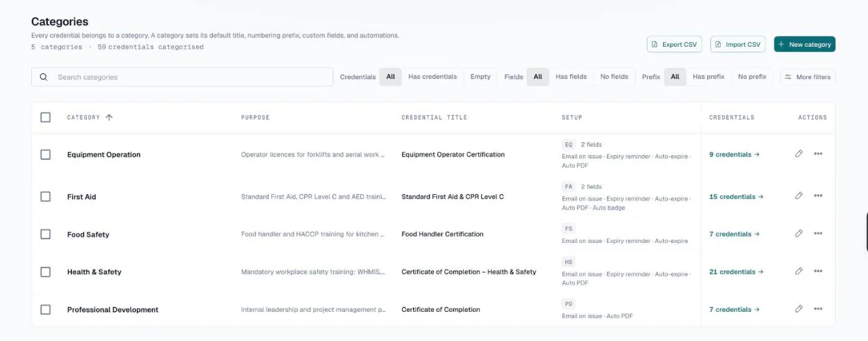Select all categories with header checkbox

[45, 118]
